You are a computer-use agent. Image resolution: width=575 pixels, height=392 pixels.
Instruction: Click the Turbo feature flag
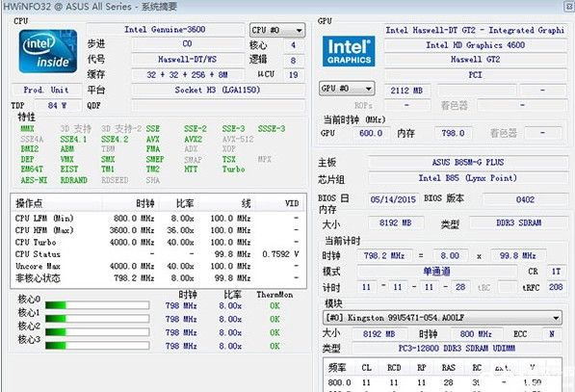(x=234, y=170)
